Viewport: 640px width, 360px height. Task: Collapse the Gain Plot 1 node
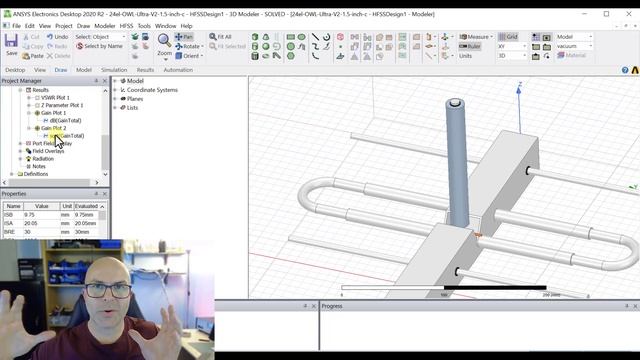point(29,113)
